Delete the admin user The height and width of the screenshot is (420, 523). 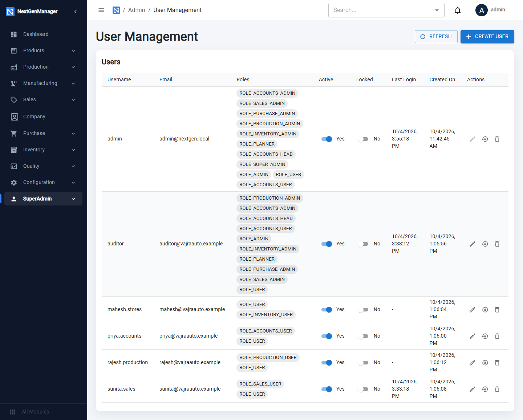(497, 139)
